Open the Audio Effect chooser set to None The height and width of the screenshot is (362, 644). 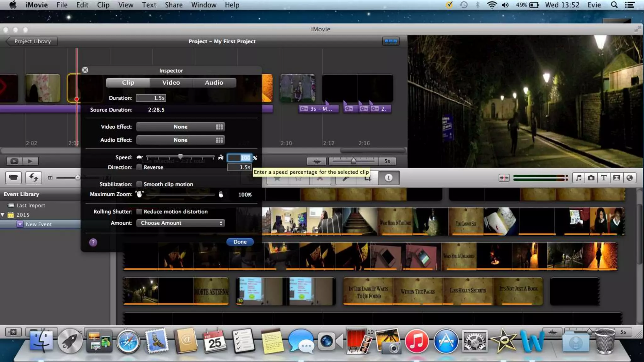[180, 140]
